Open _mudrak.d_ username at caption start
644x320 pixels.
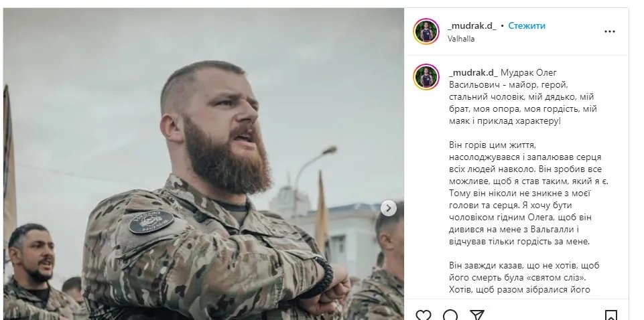click(473, 72)
